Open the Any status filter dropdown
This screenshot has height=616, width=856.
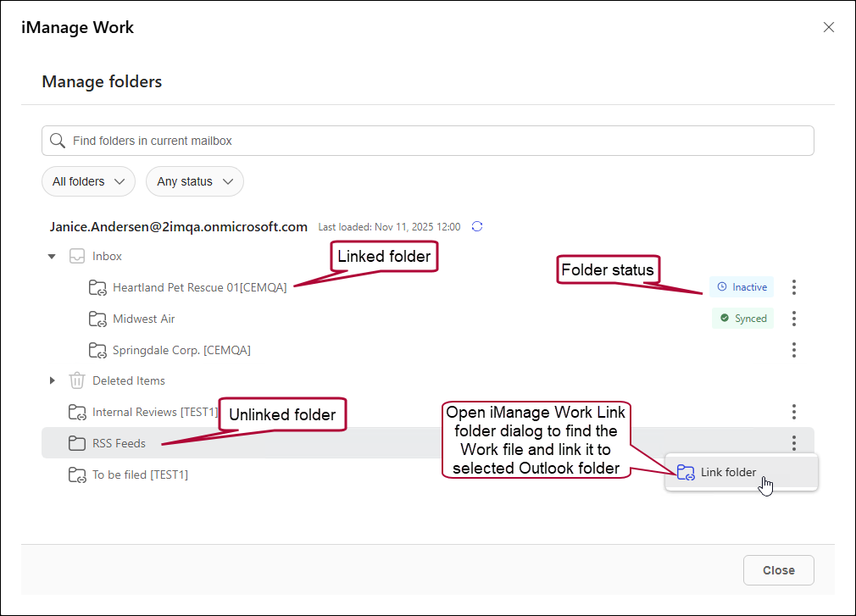[x=194, y=181]
